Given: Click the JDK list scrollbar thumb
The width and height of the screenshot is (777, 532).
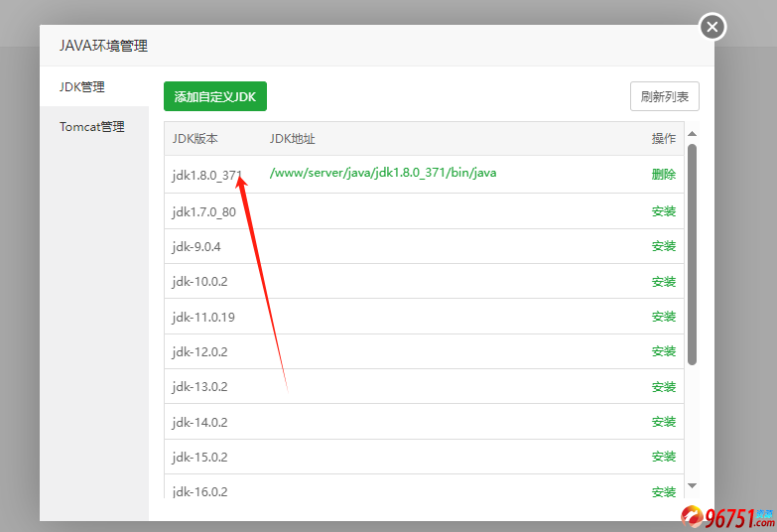Looking at the screenshot, I should point(693,255).
